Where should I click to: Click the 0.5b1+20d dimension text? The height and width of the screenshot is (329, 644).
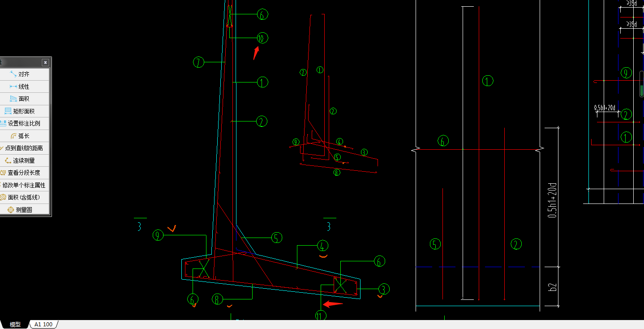point(605,108)
